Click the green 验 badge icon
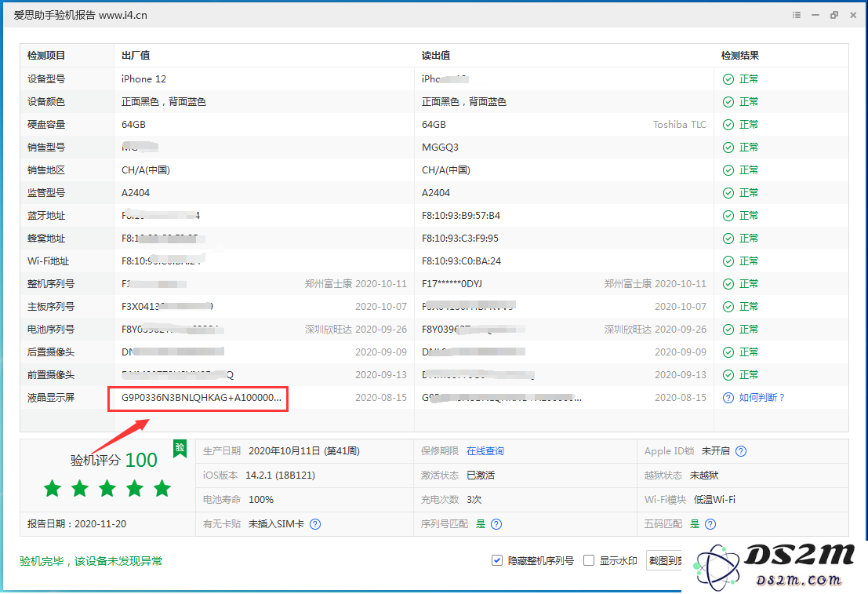The image size is (868, 594). [x=180, y=449]
